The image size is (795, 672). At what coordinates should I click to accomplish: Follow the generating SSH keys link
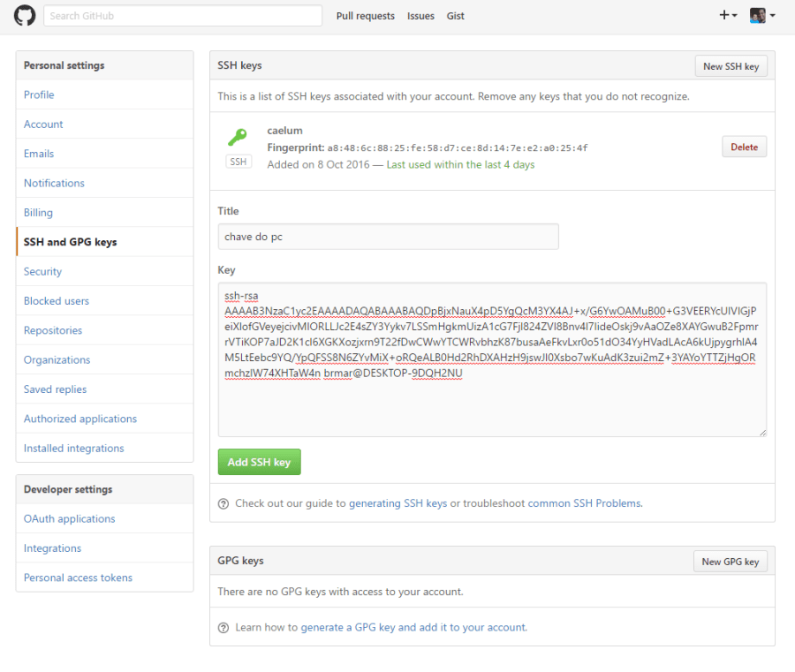click(x=397, y=503)
